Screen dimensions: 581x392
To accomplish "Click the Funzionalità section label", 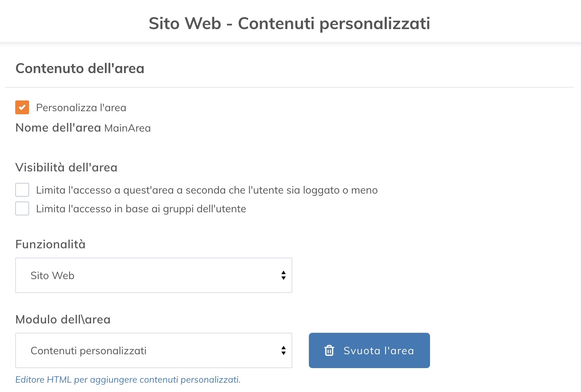I will tap(50, 244).
